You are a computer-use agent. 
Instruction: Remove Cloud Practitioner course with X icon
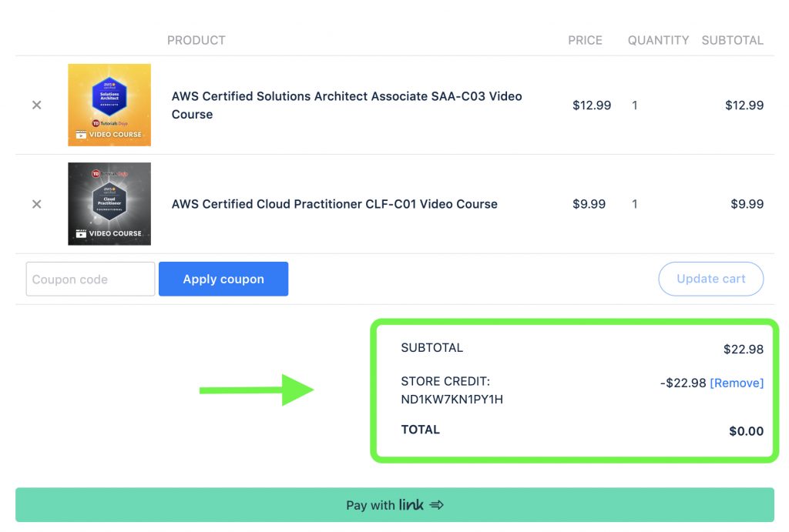click(36, 204)
